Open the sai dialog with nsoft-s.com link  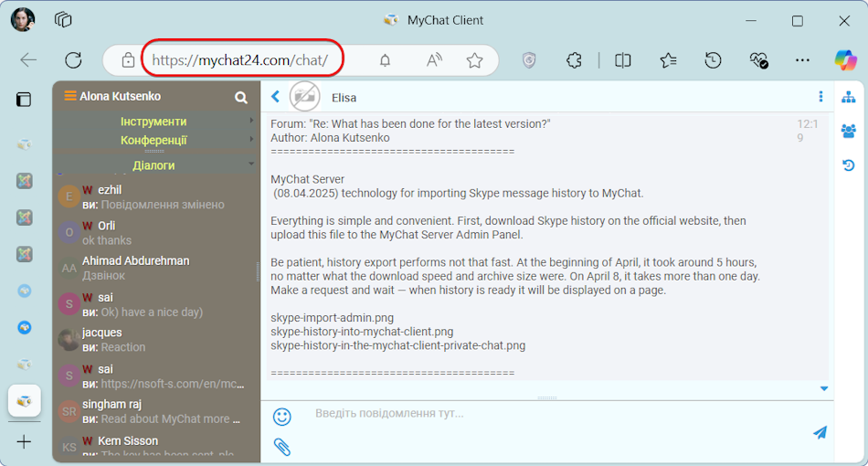156,376
